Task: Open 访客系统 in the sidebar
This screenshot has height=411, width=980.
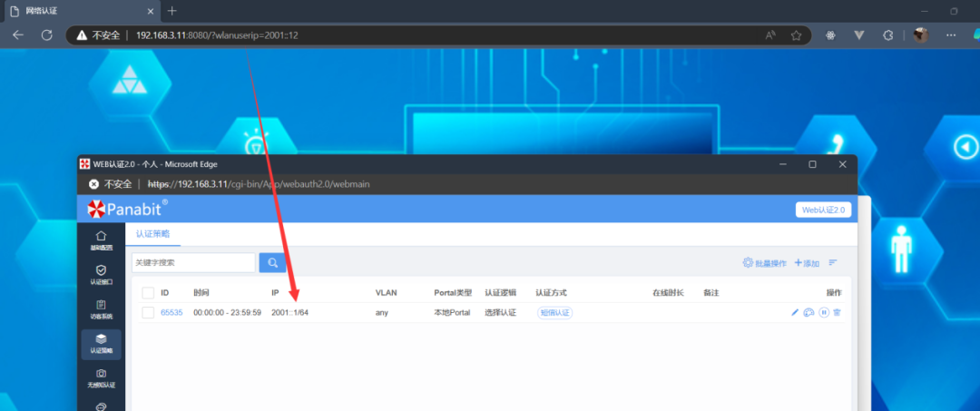Action: tap(102, 308)
